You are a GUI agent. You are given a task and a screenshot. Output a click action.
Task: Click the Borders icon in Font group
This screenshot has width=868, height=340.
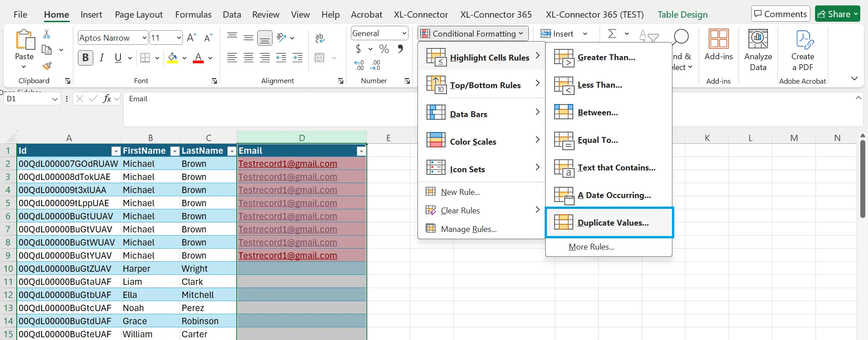click(145, 58)
